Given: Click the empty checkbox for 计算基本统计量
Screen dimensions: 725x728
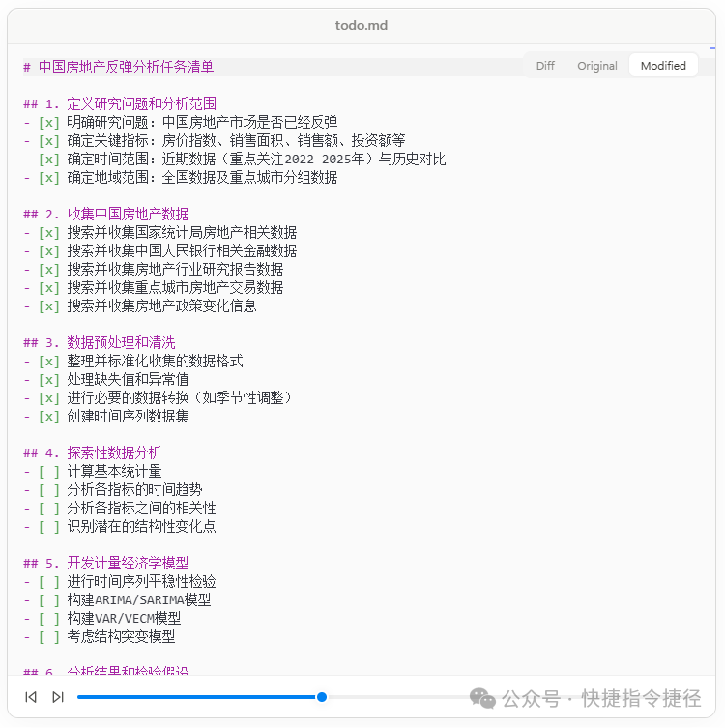Looking at the screenshot, I should 49,472.
